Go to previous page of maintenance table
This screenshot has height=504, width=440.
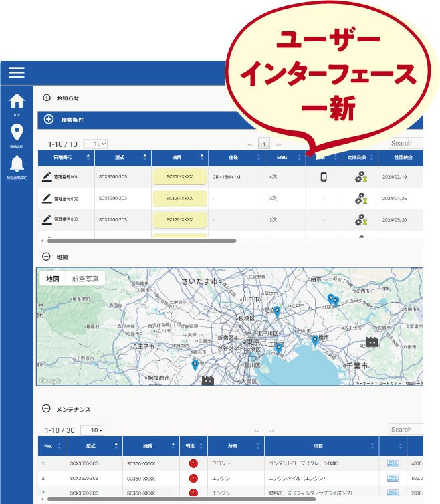[x=257, y=430]
